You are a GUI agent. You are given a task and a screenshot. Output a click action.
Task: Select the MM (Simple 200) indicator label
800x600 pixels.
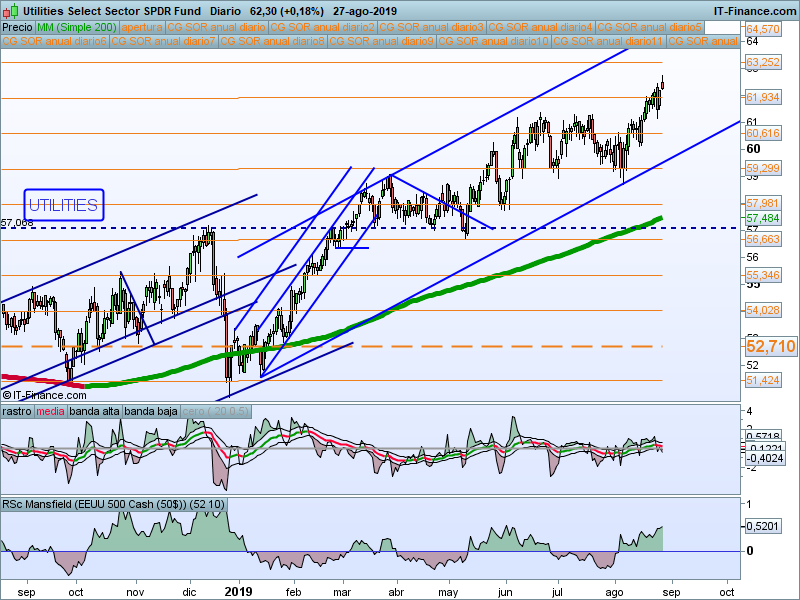(77, 27)
